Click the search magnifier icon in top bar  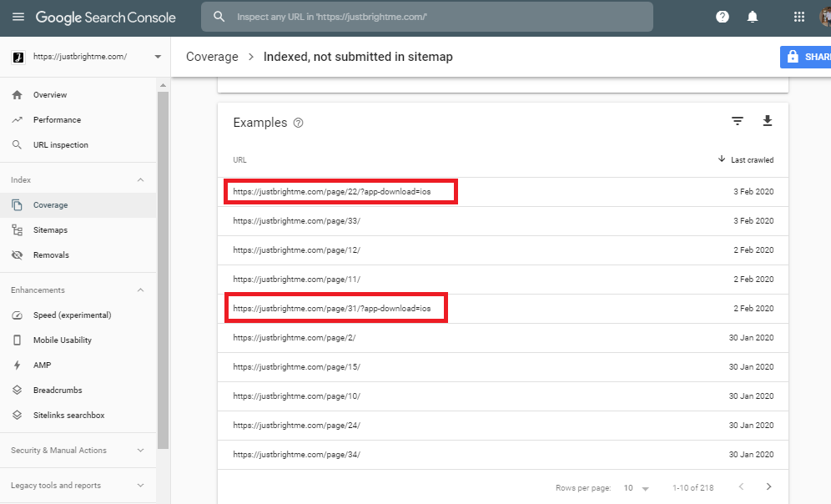coord(219,17)
